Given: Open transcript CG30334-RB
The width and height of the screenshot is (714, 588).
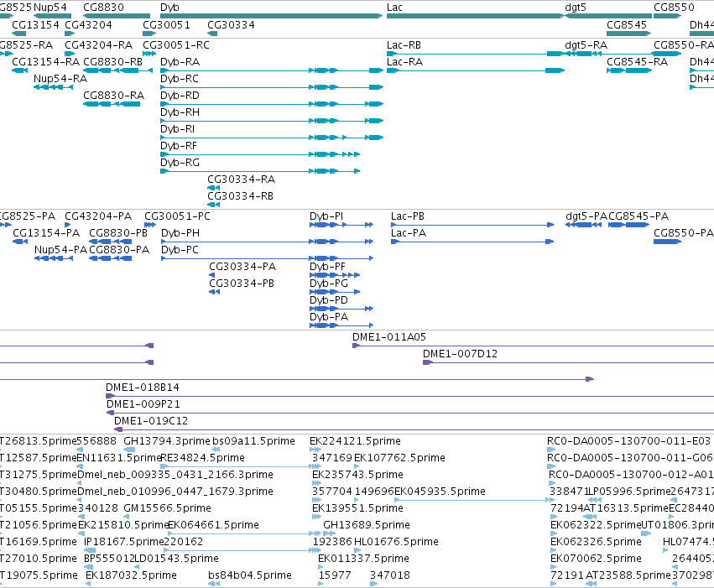Looking at the screenshot, I should click(x=241, y=196).
